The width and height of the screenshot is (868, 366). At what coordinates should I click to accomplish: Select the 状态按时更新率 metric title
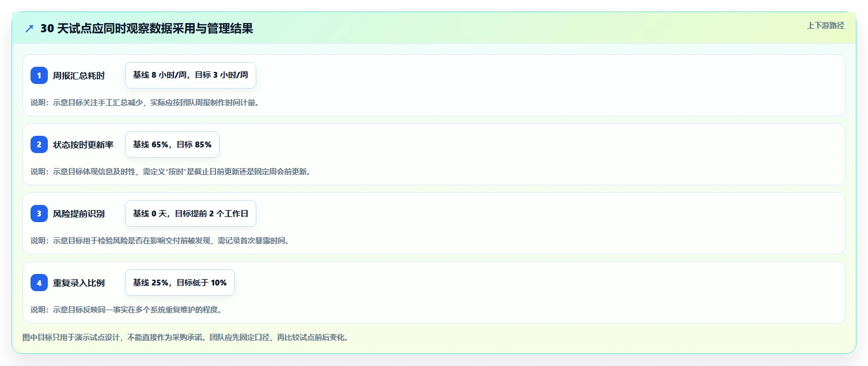(83, 145)
